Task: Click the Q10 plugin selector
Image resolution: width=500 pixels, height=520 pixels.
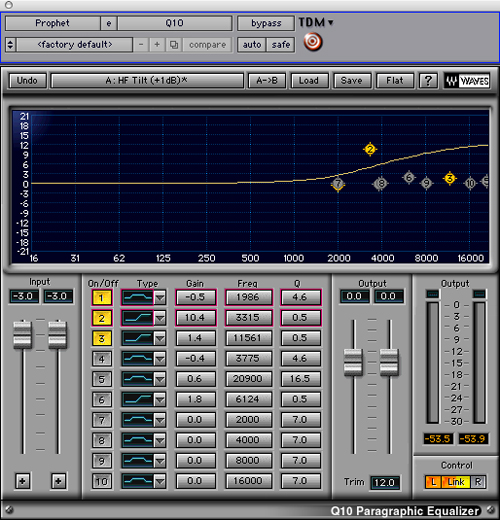Action: [x=175, y=23]
